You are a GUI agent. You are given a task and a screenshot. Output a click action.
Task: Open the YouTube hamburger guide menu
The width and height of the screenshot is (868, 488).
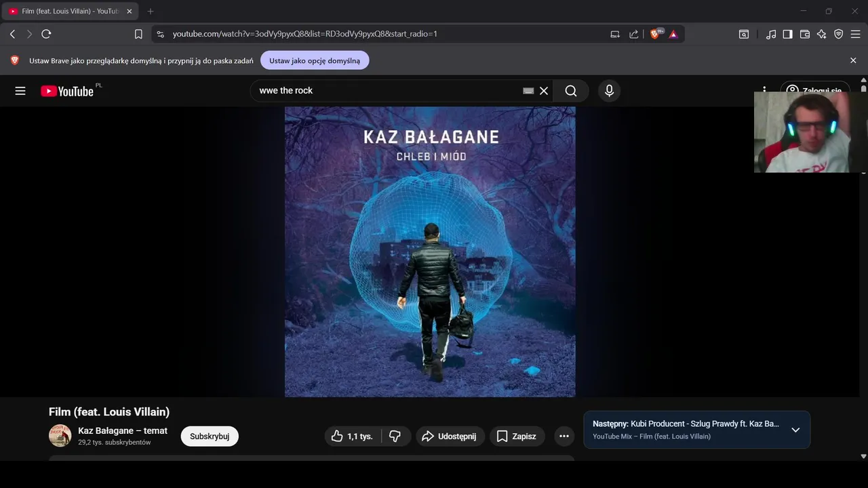point(20,91)
